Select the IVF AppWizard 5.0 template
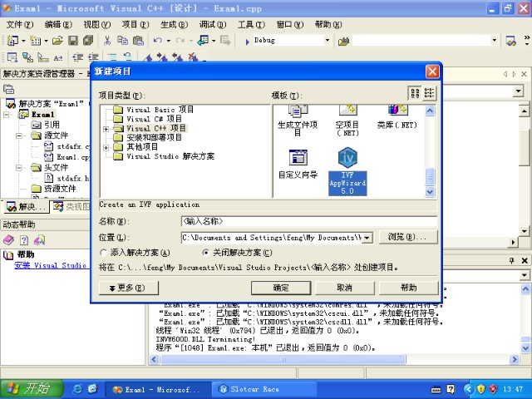Viewport: 532px width, 399px height. (x=347, y=171)
